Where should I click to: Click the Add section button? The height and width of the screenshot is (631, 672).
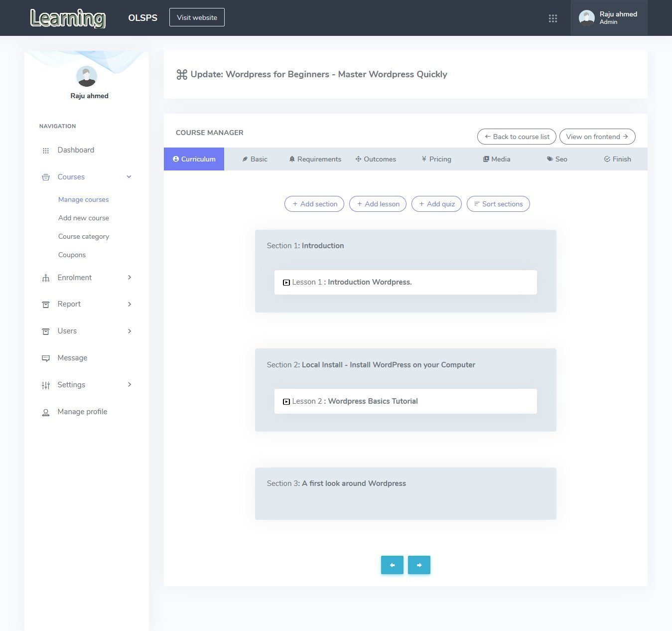(314, 204)
